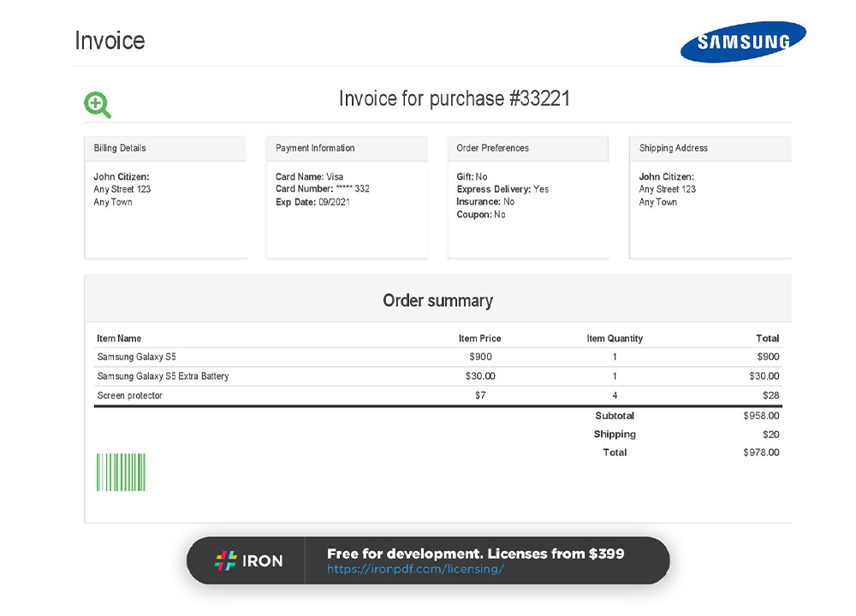
Task: Select the Billing Details section header
Action: click(120, 147)
